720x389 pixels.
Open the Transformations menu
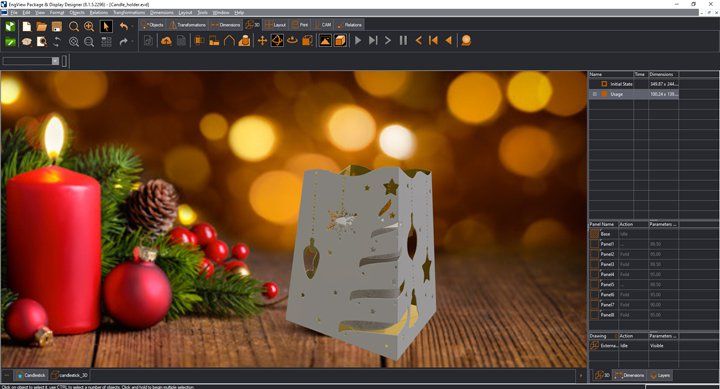click(129, 12)
